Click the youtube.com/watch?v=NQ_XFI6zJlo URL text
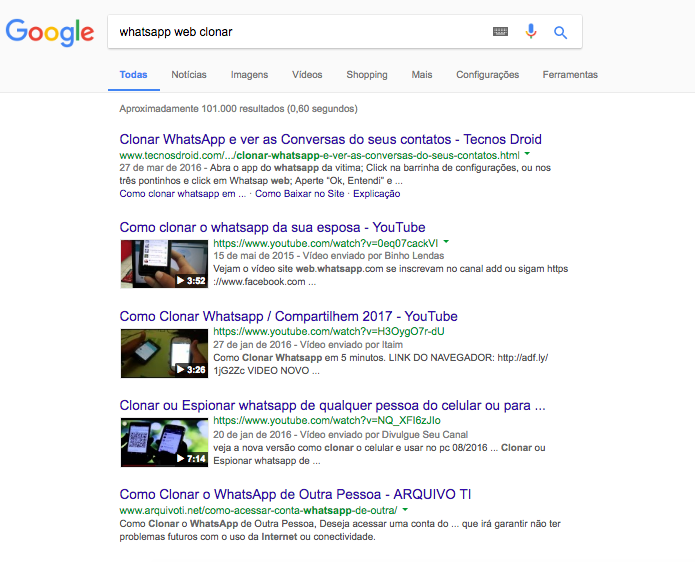695x562 pixels. click(x=327, y=421)
